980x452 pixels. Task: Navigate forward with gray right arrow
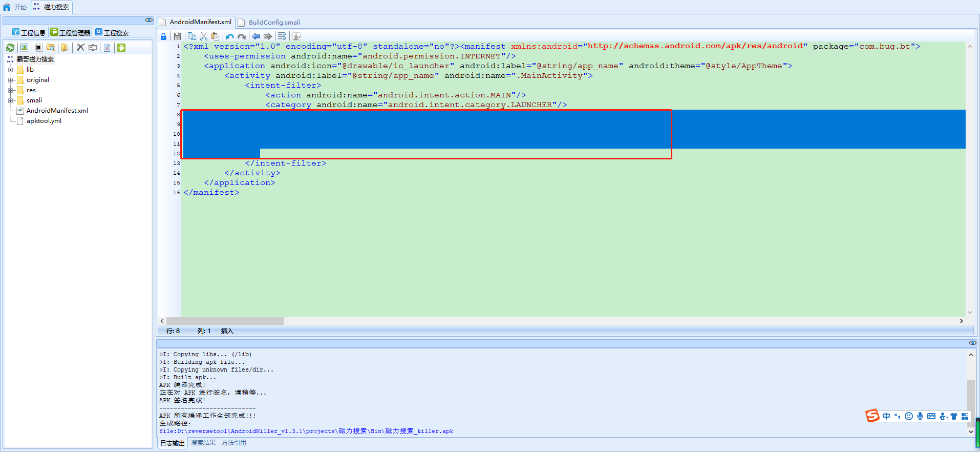pos(268,36)
